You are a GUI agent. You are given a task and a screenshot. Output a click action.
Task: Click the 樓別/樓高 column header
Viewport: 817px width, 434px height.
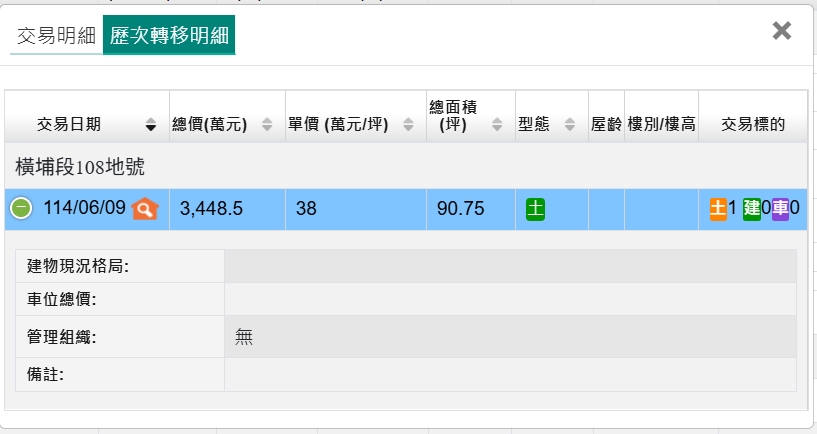pos(661,125)
